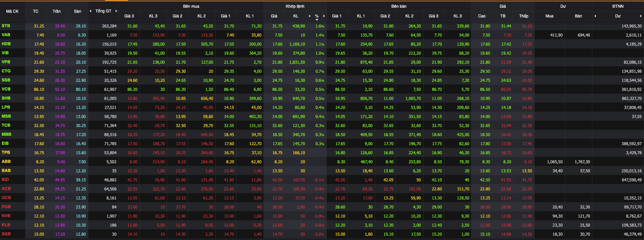Open the VIB stock symbol
The width and height of the screenshot is (644, 240).
[5, 53]
